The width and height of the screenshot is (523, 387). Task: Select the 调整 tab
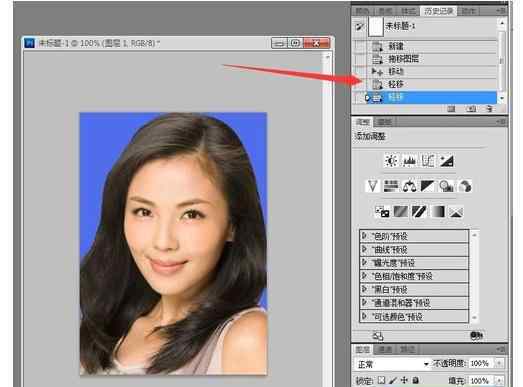coord(363,122)
